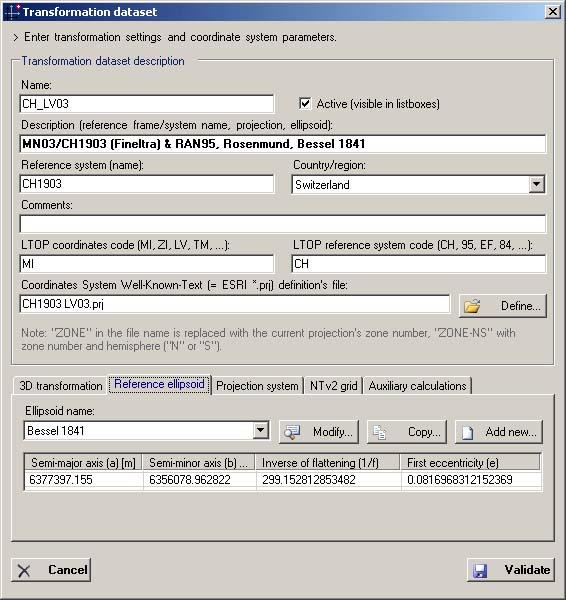Select cell value 6356078.962822
This screenshot has height=600, width=566.
199,480
